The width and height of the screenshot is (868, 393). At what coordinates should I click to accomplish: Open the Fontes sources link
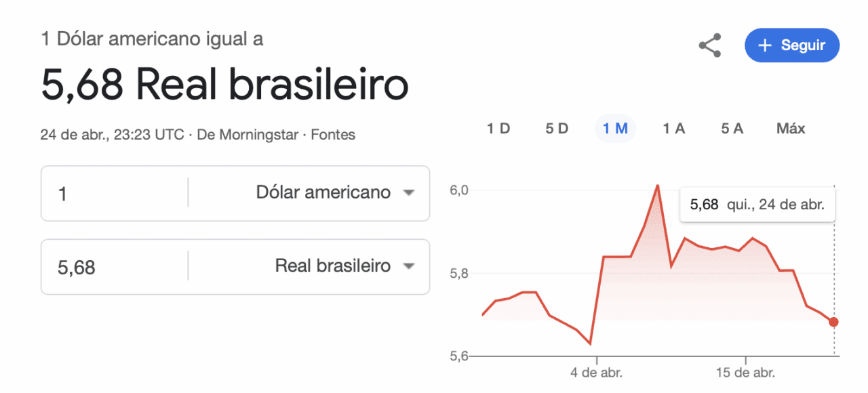tap(333, 135)
